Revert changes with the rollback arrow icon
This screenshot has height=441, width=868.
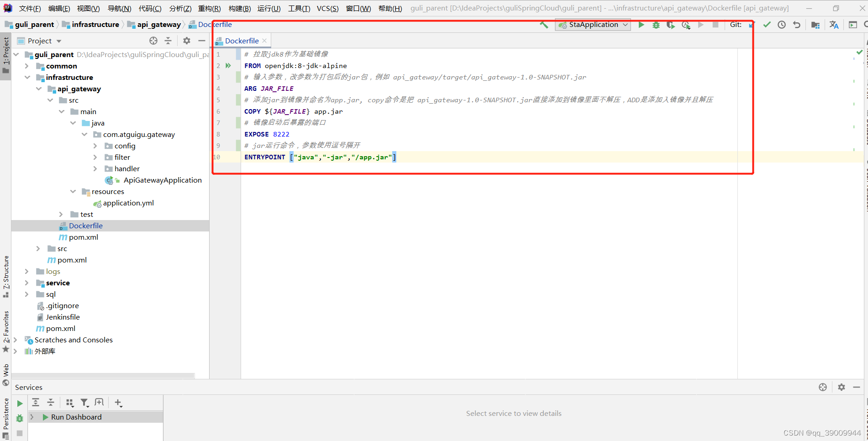click(x=797, y=25)
